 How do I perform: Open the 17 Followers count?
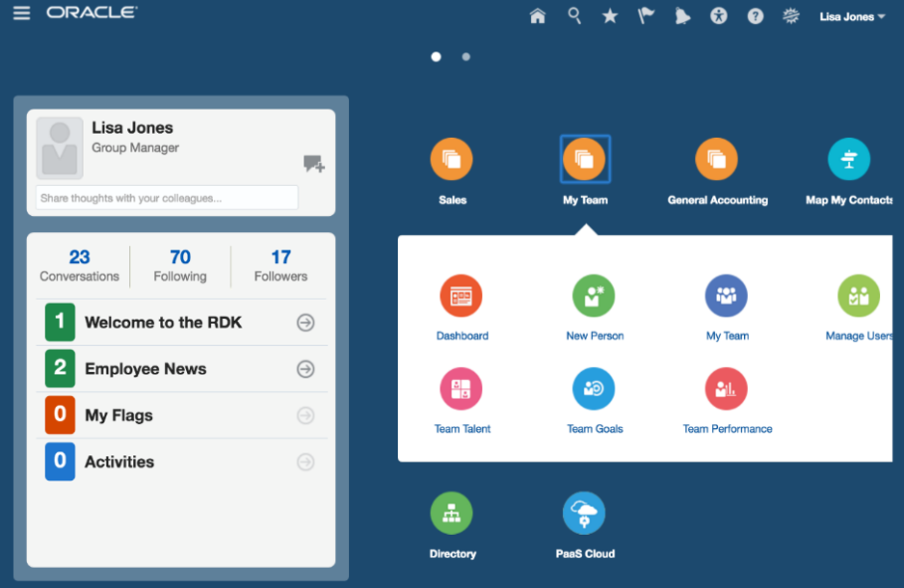pyautogui.click(x=280, y=266)
